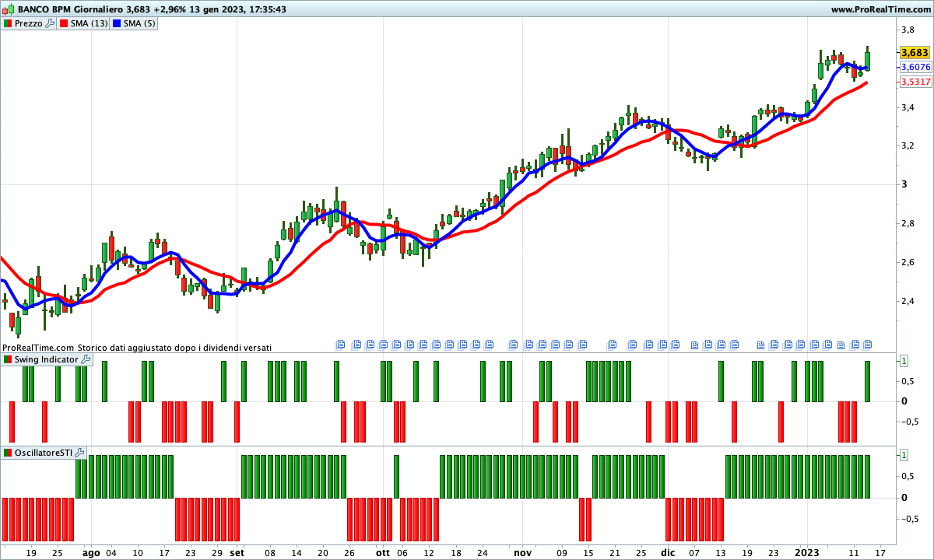Click the 'nov' month label on time axis
This screenshot has width=934, height=560.
[x=522, y=553]
